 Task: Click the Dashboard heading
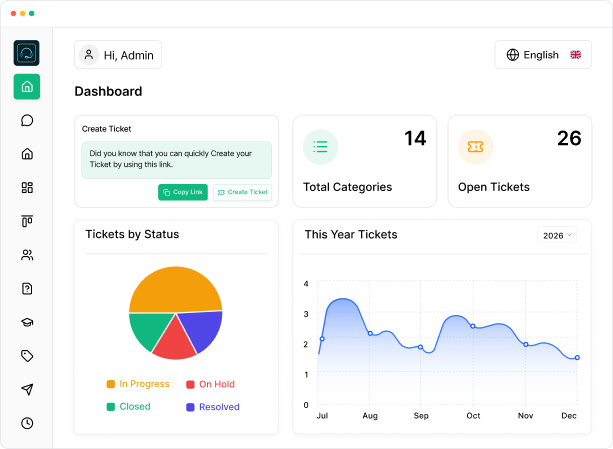[108, 91]
